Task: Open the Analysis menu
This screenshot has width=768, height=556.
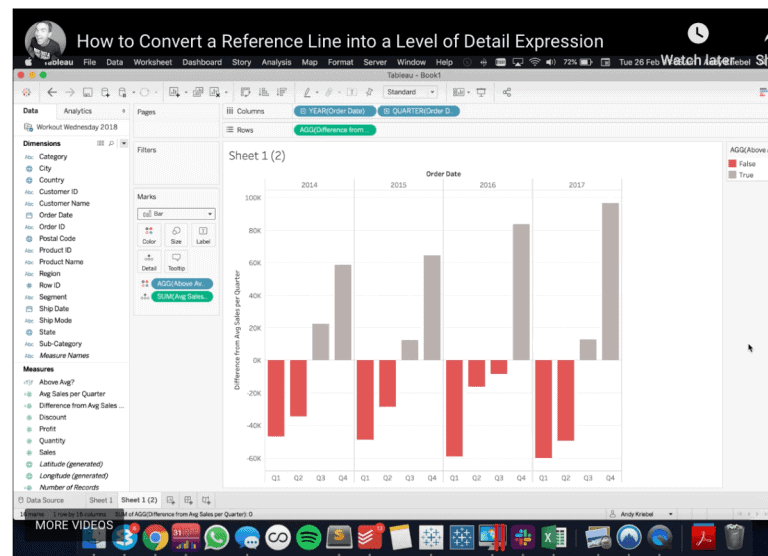Action: click(276, 62)
